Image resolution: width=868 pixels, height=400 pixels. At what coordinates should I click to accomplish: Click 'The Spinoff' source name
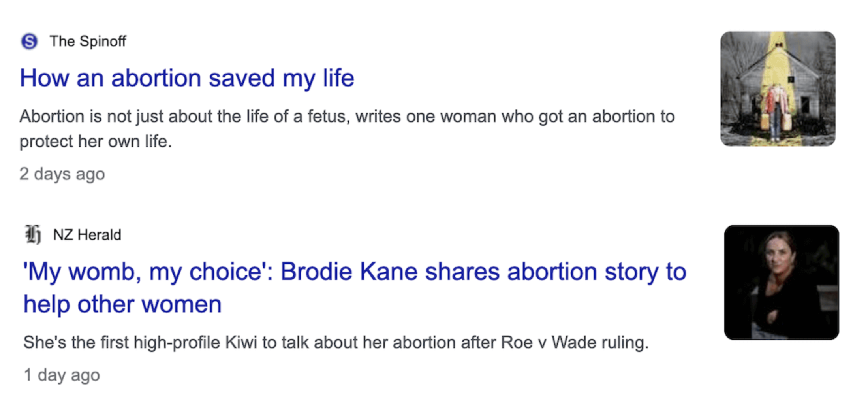click(x=88, y=41)
